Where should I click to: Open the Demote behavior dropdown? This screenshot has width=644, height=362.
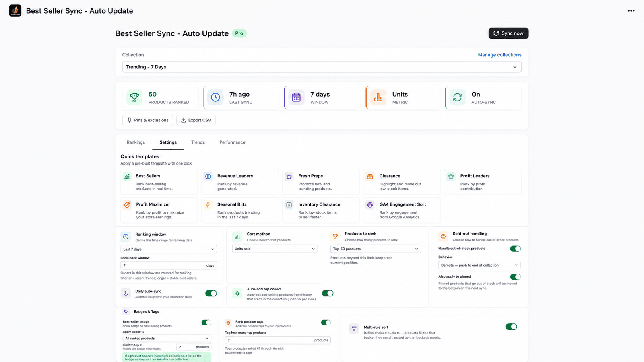point(479,265)
